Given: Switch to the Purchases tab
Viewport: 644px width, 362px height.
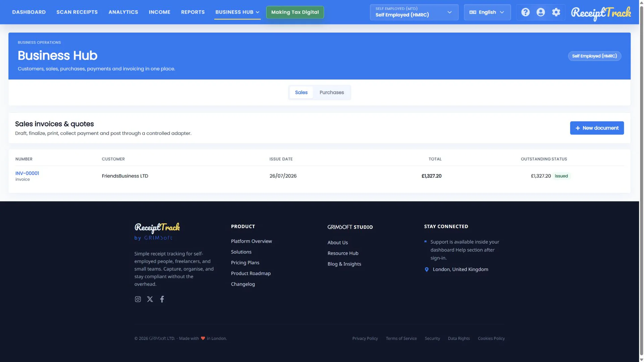Looking at the screenshot, I should [331, 93].
